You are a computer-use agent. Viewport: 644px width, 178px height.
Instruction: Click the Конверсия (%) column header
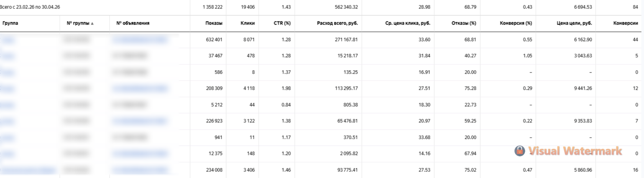point(516,23)
